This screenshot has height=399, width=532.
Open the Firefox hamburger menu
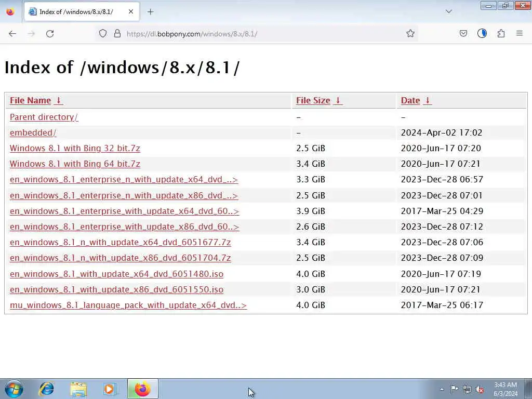[520, 33]
